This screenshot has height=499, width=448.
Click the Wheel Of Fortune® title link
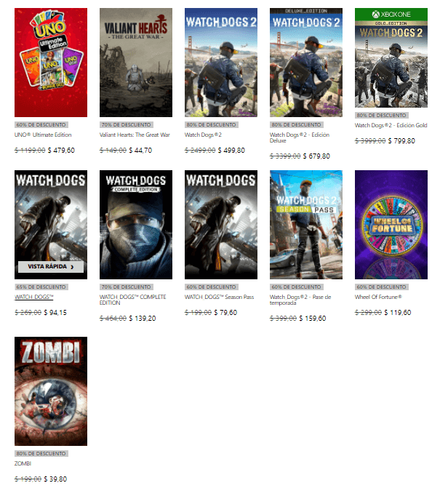378,297
